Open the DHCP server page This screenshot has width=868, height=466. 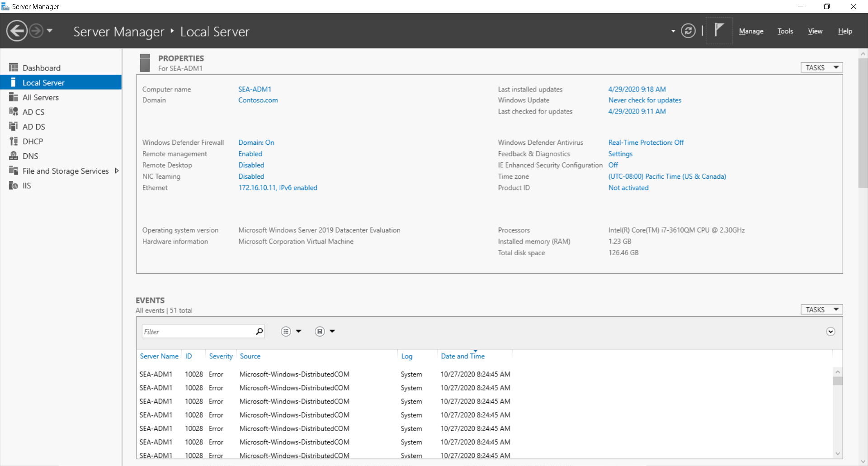tap(33, 142)
